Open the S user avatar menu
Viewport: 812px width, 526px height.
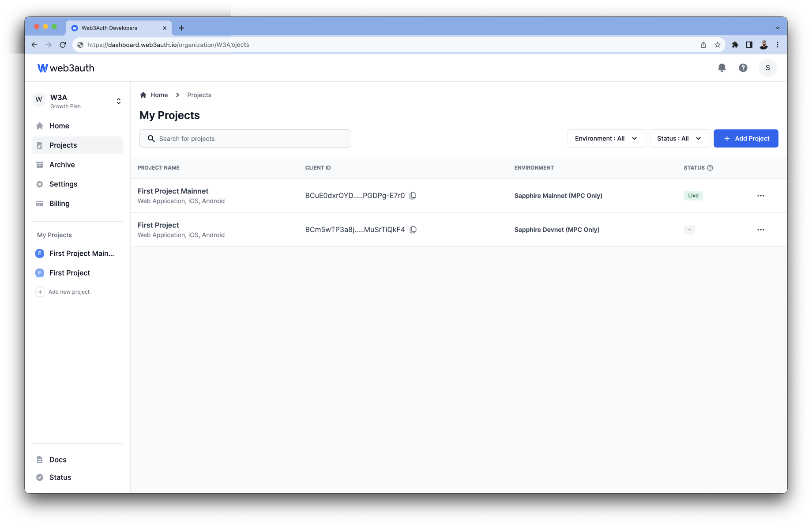pyautogui.click(x=768, y=68)
